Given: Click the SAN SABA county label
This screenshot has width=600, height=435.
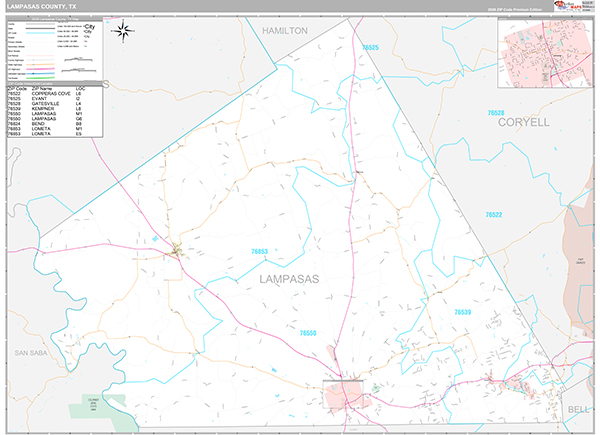Looking at the screenshot, I should click(x=32, y=352).
